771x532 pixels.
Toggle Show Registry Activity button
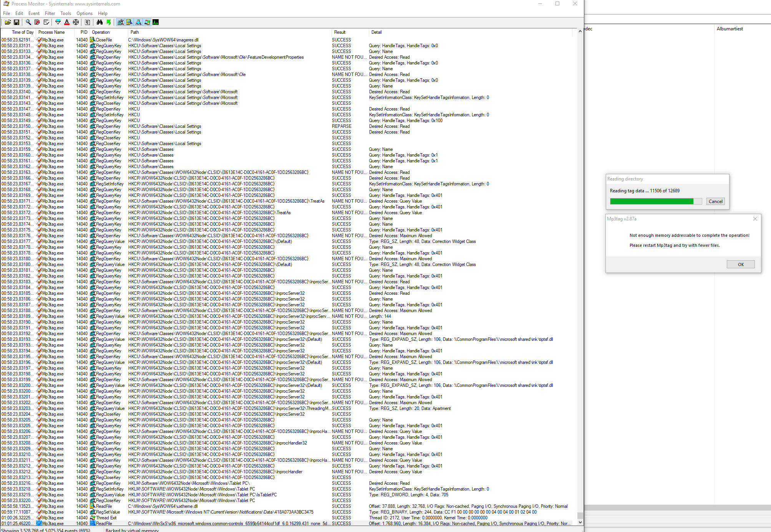point(121,22)
